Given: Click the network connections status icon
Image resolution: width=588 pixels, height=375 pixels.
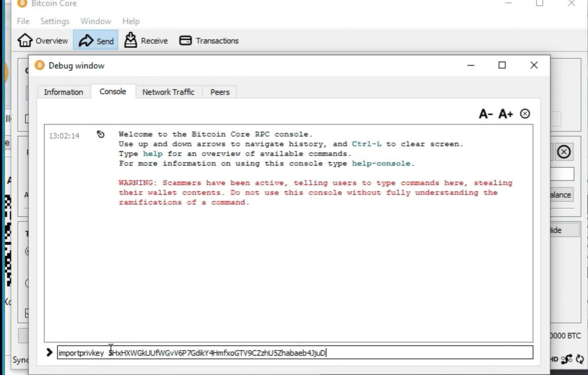Looking at the screenshot, I should (x=567, y=359).
